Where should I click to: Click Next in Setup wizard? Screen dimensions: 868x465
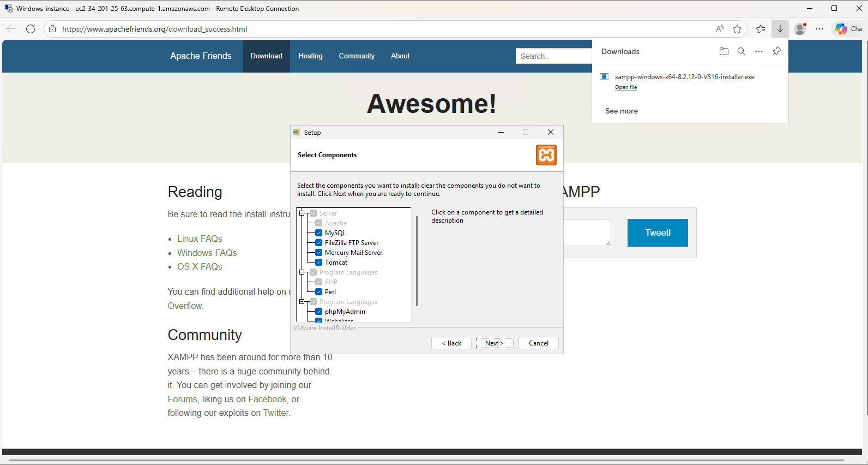tap(495, 343)
